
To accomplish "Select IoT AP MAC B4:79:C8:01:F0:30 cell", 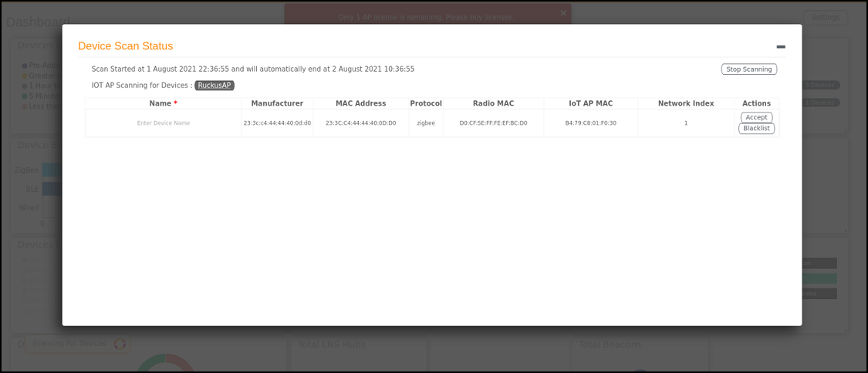I will coord(591,123).
